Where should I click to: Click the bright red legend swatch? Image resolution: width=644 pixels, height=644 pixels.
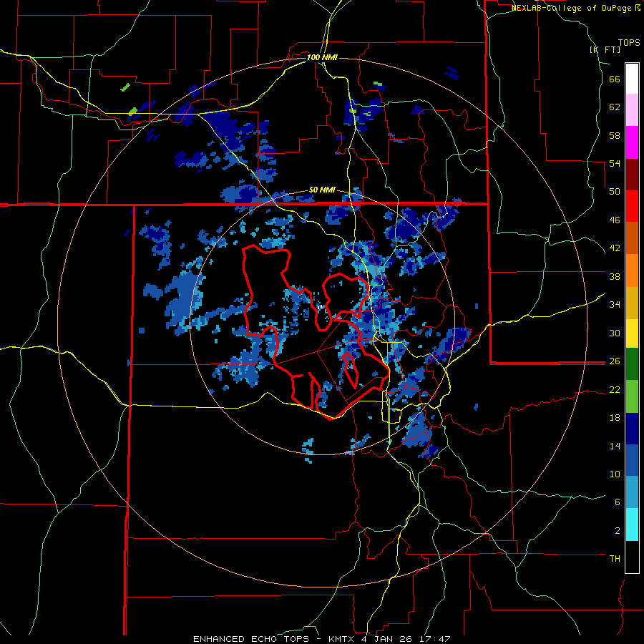(632, 206)
